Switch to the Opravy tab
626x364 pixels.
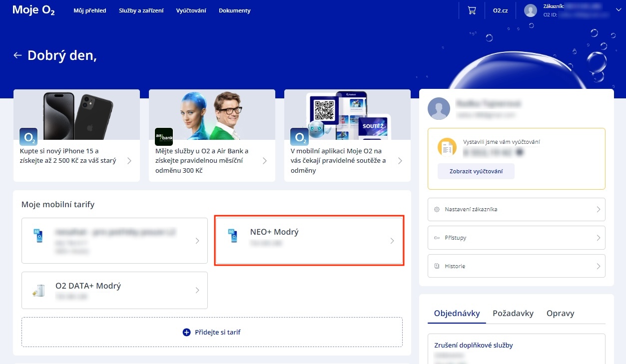coord(560,313)
